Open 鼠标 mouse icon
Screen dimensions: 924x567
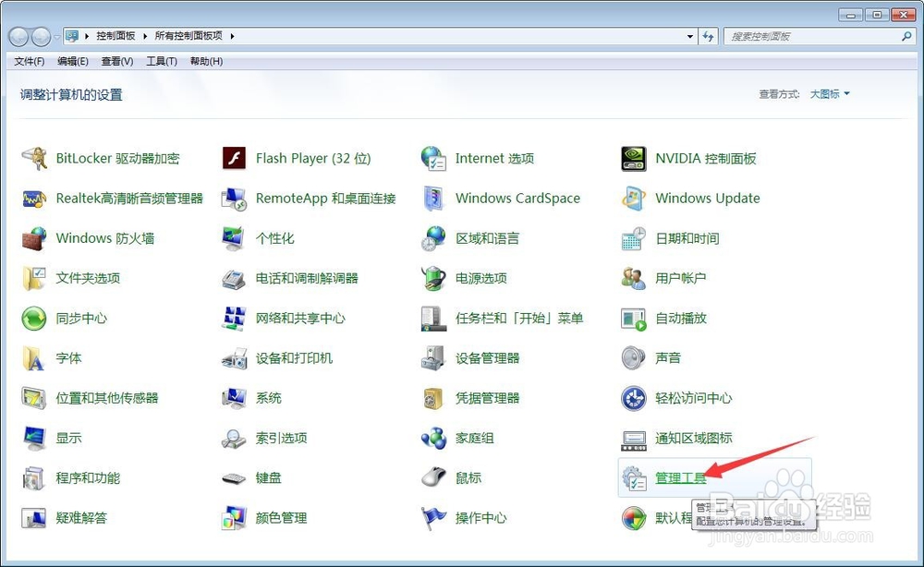click(x=433, y=478)
